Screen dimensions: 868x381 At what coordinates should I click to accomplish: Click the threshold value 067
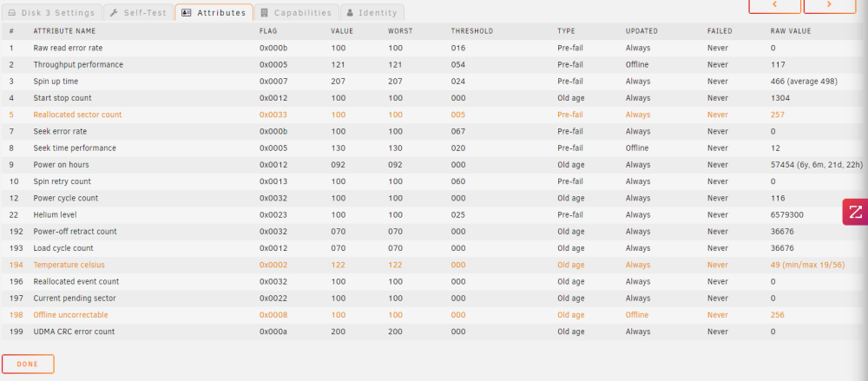point(458,131)
